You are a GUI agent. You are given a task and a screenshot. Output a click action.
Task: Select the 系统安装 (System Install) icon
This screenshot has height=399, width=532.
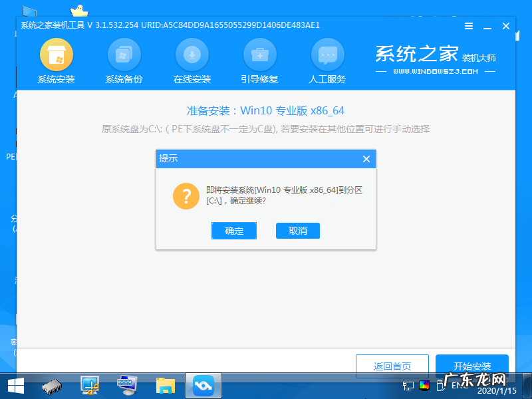56,59
